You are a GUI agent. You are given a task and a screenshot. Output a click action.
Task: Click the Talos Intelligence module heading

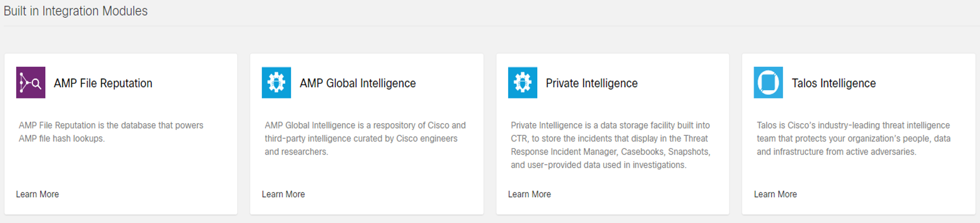[834, 83]
